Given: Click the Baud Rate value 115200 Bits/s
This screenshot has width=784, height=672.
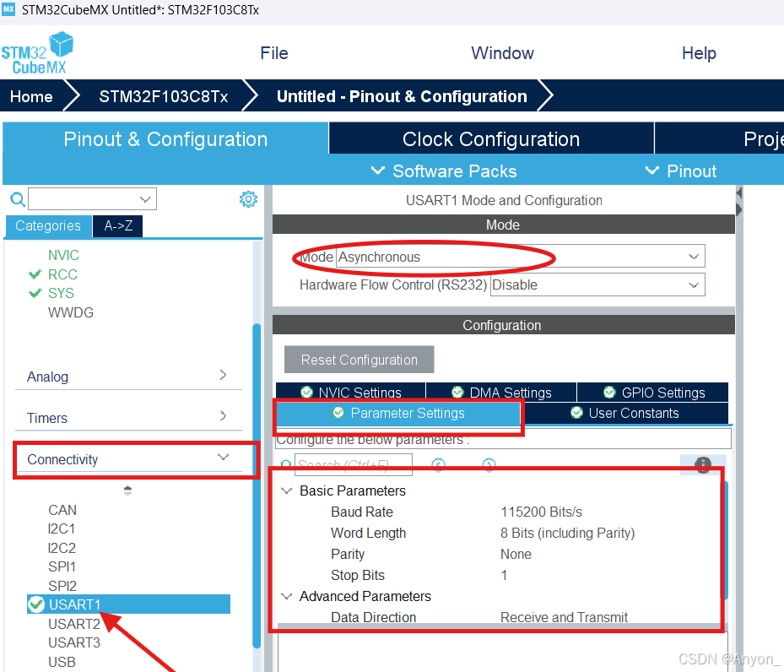Looking at the screenshot, I should click(542, 512).
